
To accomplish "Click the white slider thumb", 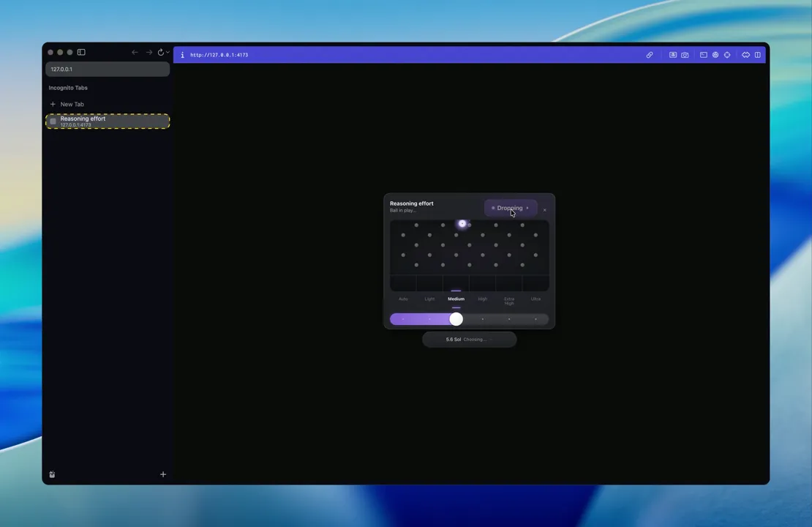I will (x=456, y=319).
